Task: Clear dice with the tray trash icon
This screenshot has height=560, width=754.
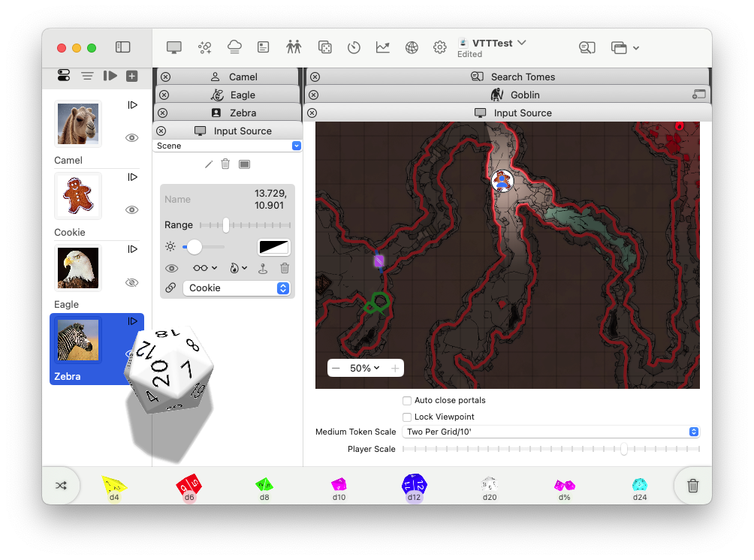Action: pos(692,486)
